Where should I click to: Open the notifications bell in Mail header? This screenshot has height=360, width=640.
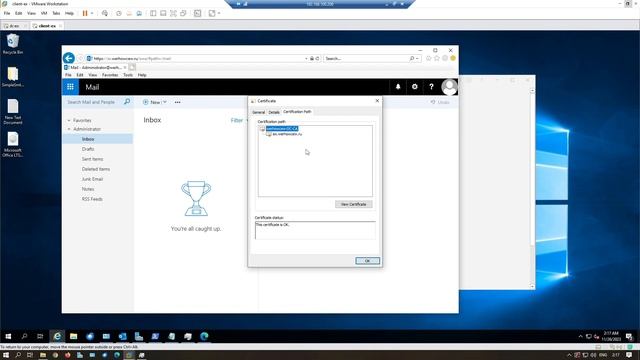(x=398, y=87)
